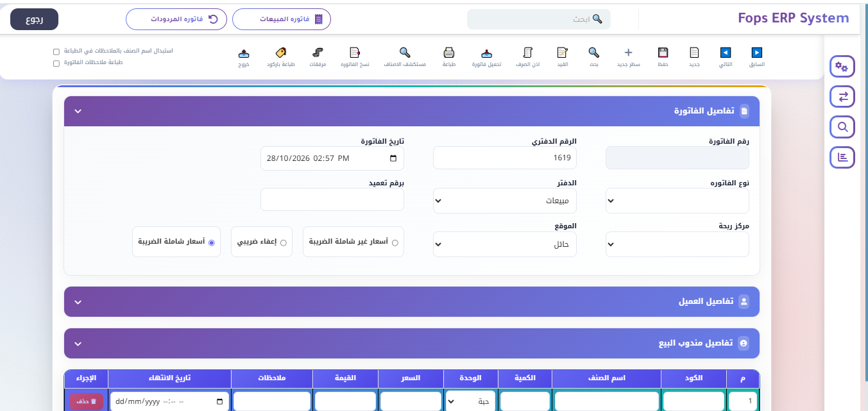Check 'استبدال اسم الصنف بالملاحظات في الطباعة' box
Image resolution: width=868 pixels, height=411 pixels.
coord(56,51)
